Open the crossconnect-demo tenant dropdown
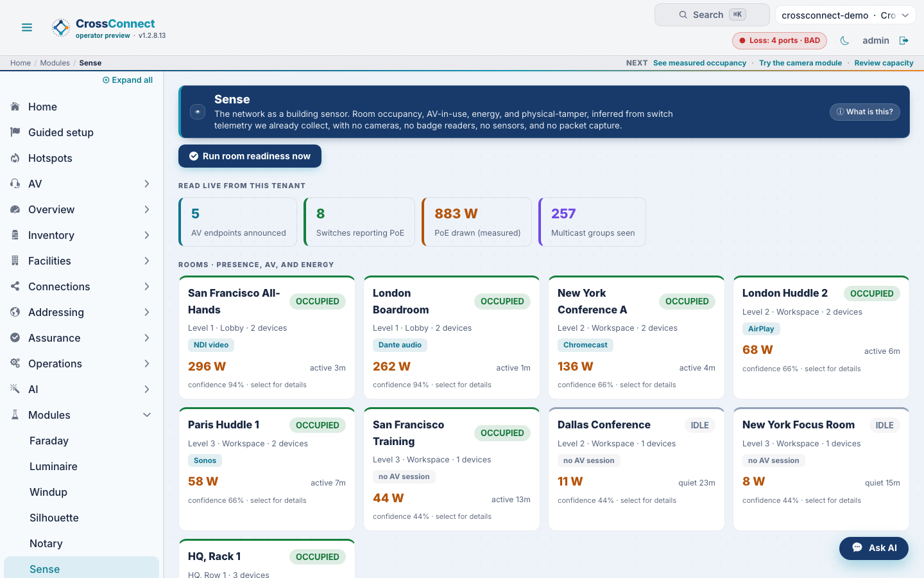The height and width of the screenshot is (578, 924). [845, 15]
